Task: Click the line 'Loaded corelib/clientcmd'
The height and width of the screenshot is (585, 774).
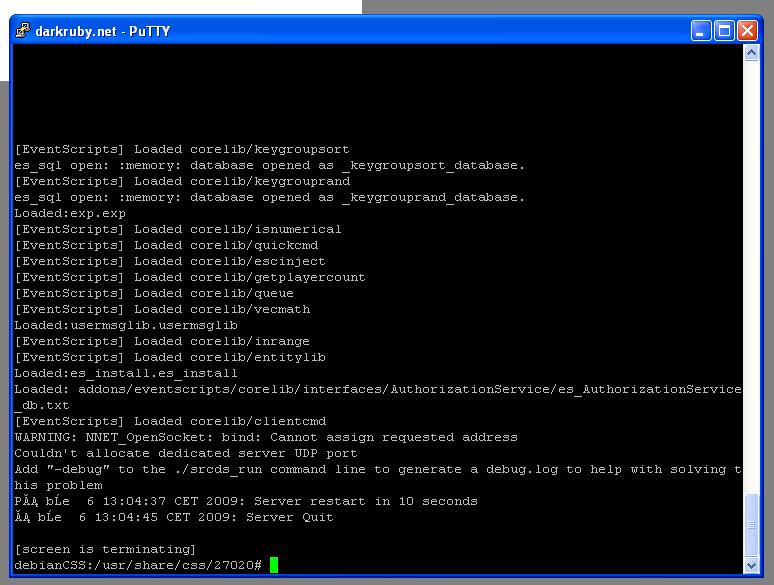Action: (170, 421)
